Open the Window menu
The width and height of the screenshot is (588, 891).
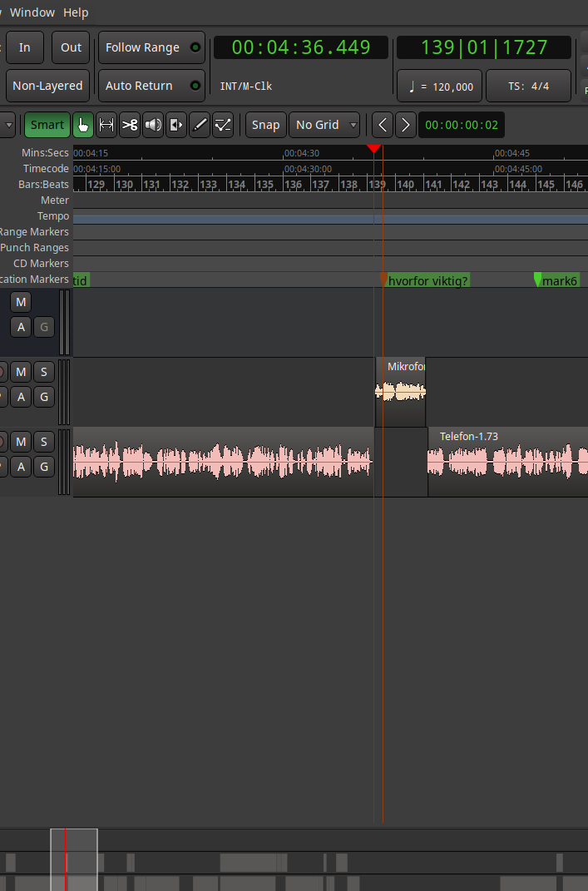(32, 12)
